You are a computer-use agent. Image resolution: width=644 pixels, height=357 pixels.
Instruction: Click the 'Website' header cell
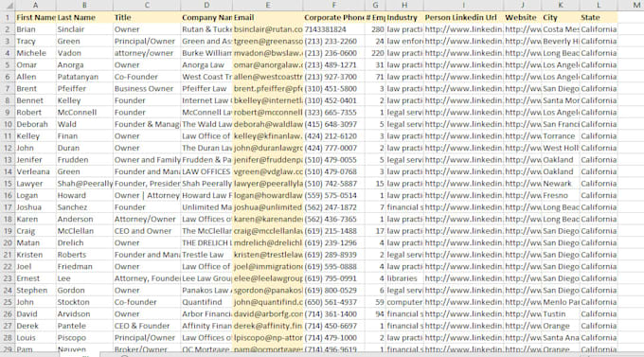pos(523,18)
